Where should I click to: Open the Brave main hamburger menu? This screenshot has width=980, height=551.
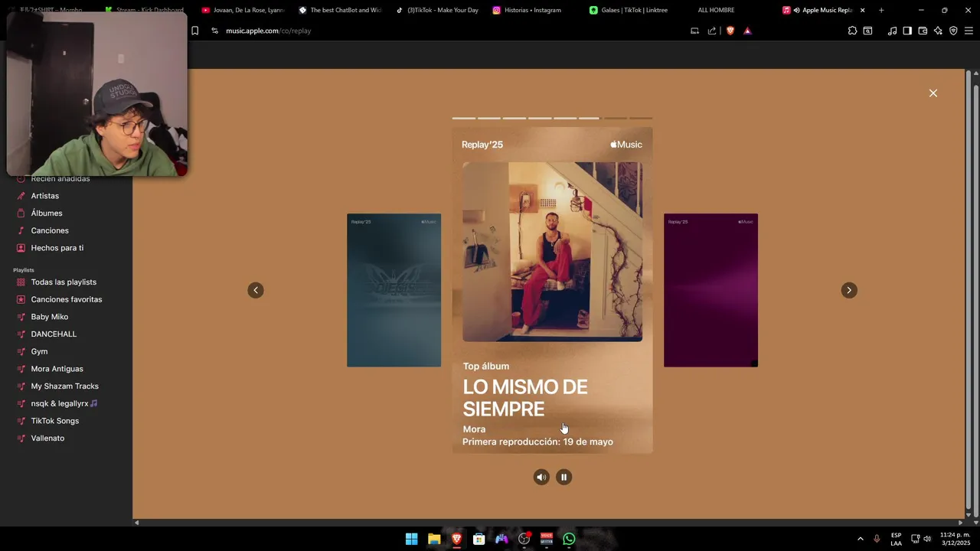(x=969, y=31)
